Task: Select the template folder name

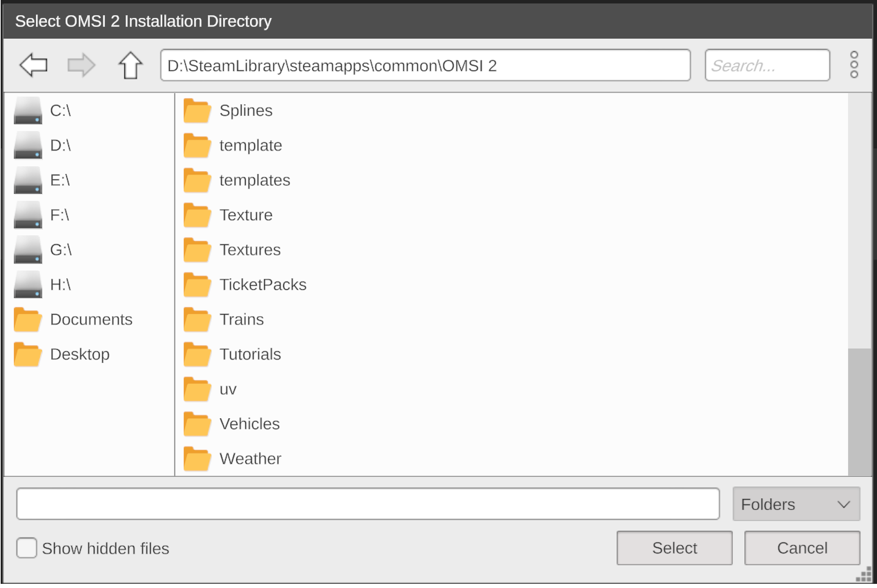Action: 251,145
